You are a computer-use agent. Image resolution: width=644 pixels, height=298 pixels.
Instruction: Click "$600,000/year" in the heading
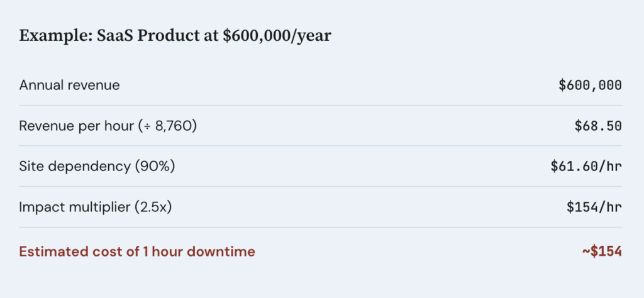coord(277,36)
